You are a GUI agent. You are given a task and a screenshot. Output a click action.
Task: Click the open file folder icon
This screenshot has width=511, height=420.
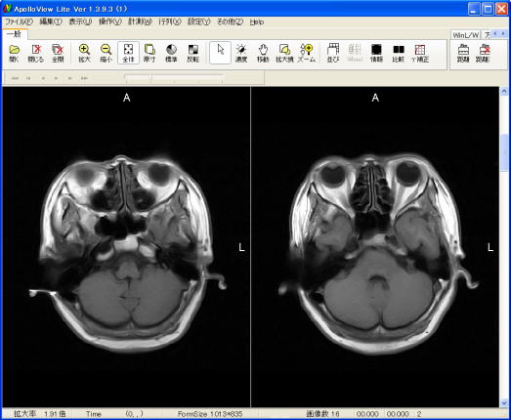coord(15,53)
